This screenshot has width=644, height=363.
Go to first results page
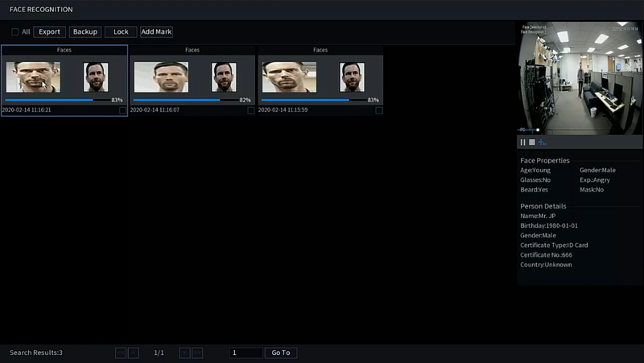click(x=121, y=353)
